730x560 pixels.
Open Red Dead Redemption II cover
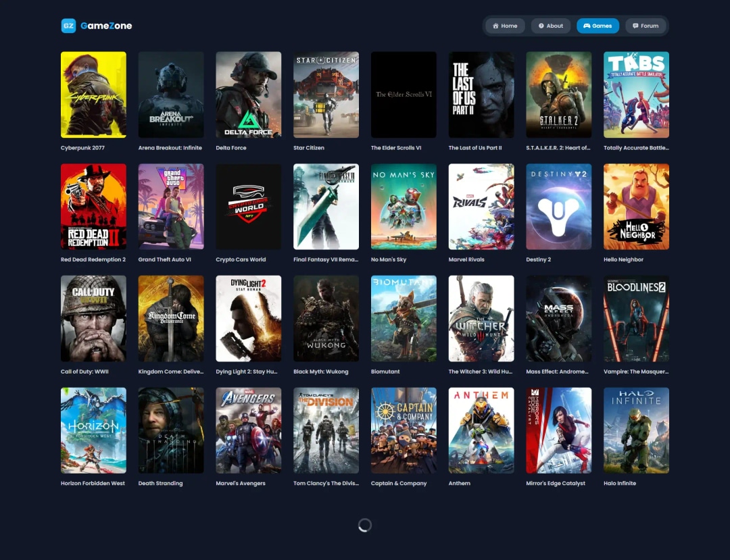93,207
